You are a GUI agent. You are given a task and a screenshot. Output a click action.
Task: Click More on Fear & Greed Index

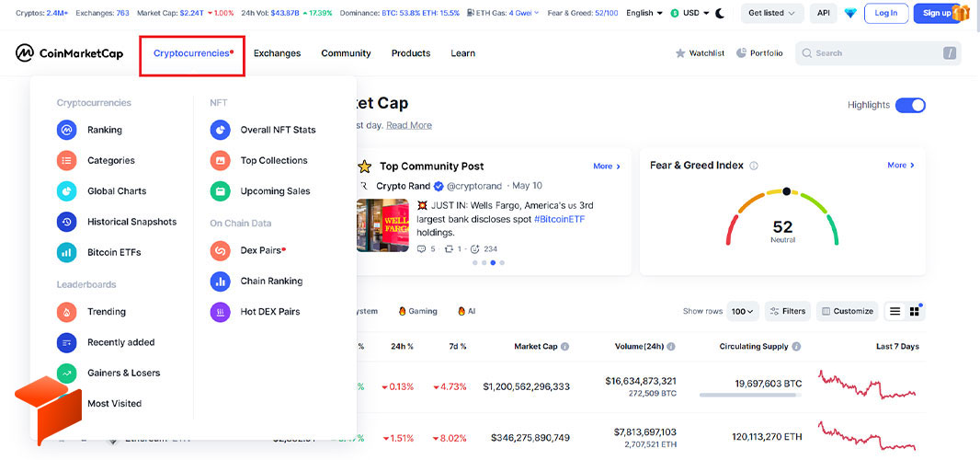901,166
